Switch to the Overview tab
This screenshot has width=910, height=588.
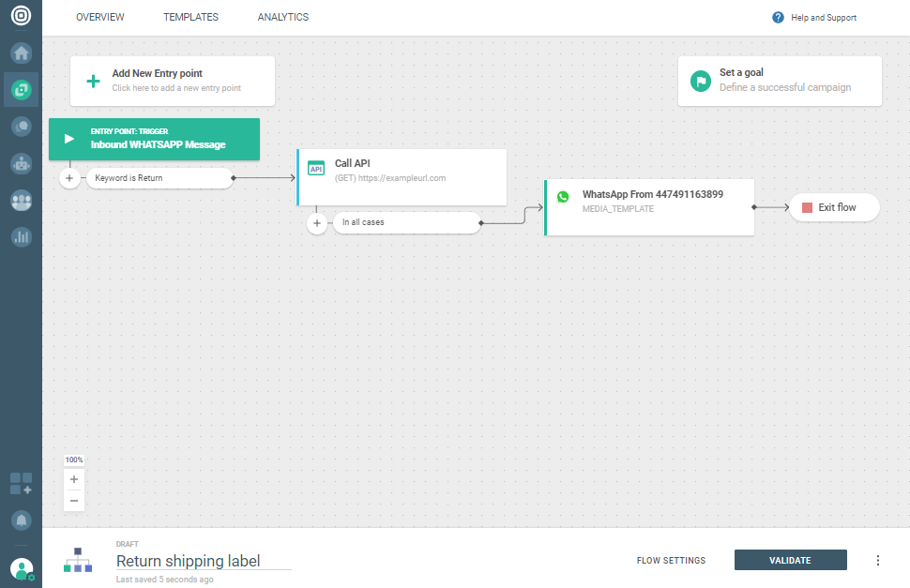click(x=99, y=18)
